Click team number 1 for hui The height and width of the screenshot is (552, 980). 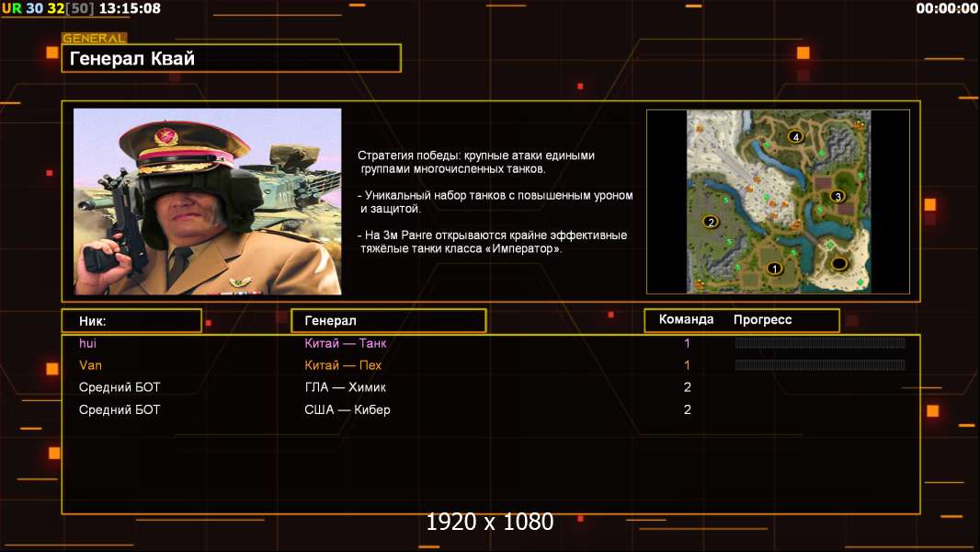pos(687,343)
